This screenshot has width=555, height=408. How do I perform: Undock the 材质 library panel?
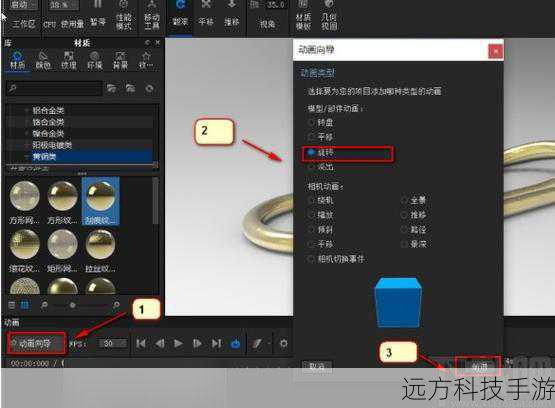(x=147, y=42)
